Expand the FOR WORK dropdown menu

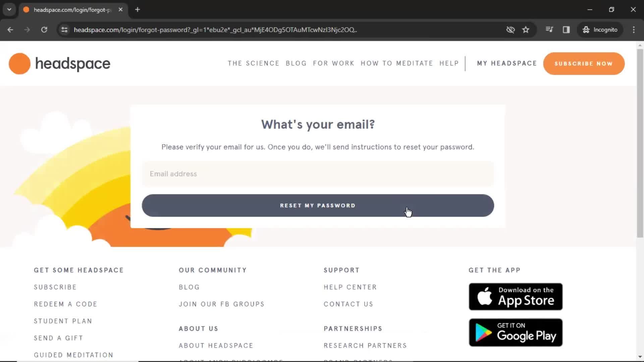333,63
